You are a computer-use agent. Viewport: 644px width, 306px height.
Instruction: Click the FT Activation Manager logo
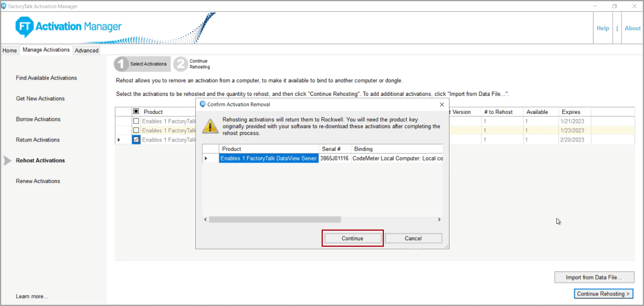tap(68, 27)
